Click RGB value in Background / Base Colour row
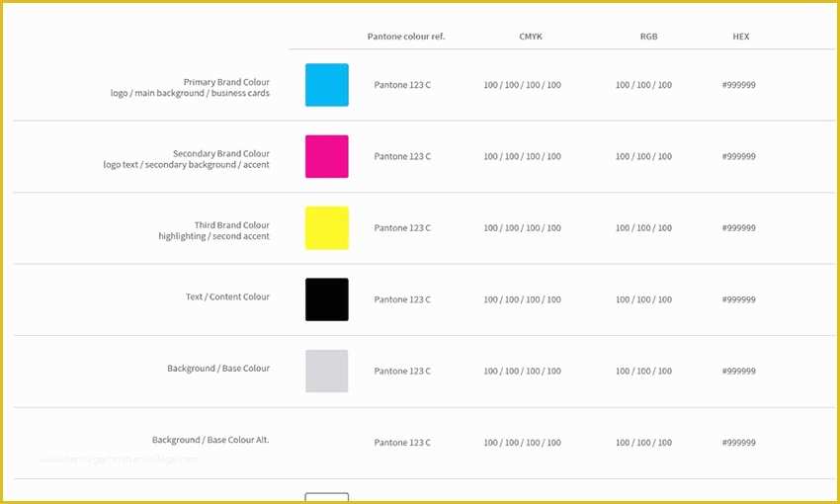The image size is (840, 504). tap(643, 372)
